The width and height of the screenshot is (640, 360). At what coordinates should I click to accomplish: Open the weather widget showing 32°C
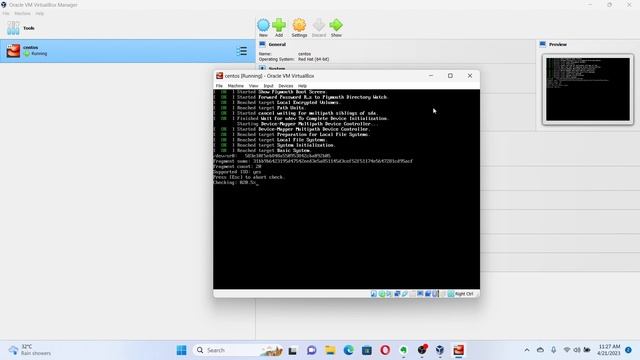tap(30, 350)
